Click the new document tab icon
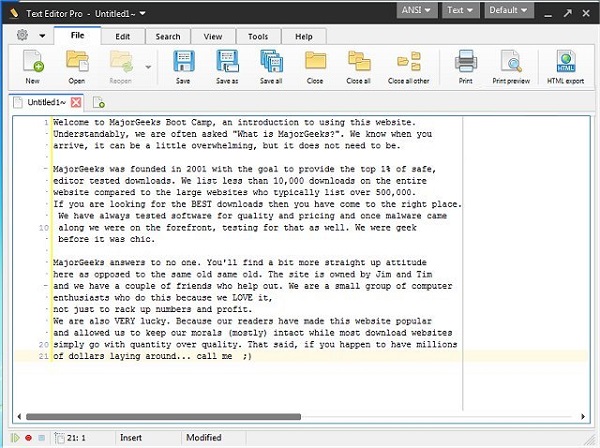The height and width of the screenshot is (448, 600). [98, 103]
